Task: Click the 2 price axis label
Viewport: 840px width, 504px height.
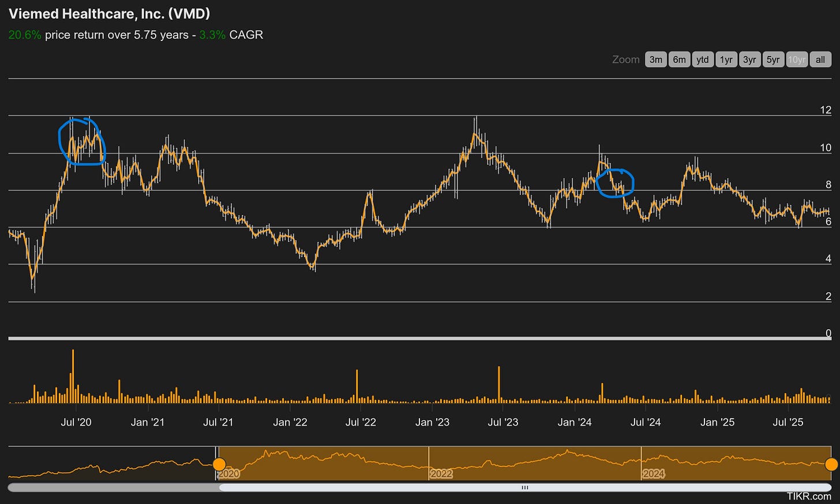Action: click(x=828, y=296)
